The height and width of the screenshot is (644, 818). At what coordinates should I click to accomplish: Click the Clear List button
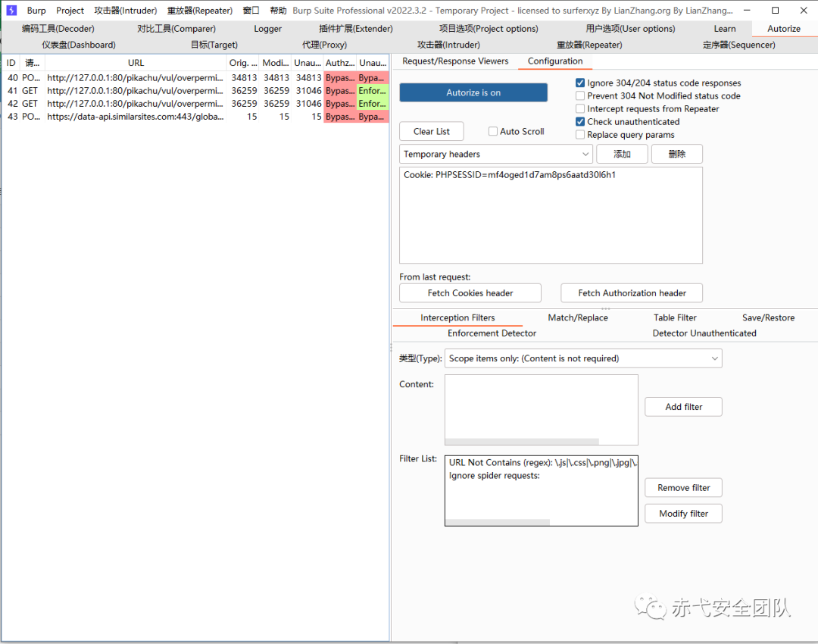(432, 132)
